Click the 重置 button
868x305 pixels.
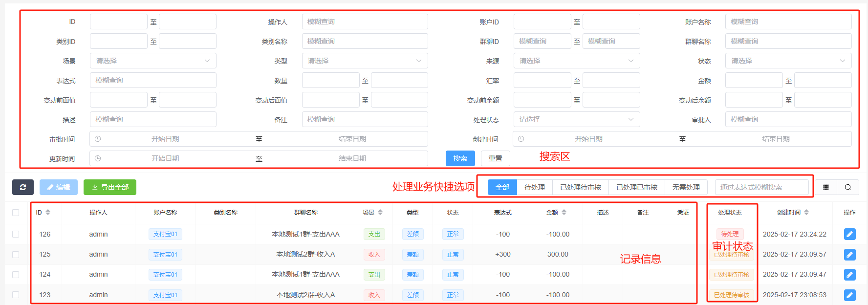coord(496,158)
